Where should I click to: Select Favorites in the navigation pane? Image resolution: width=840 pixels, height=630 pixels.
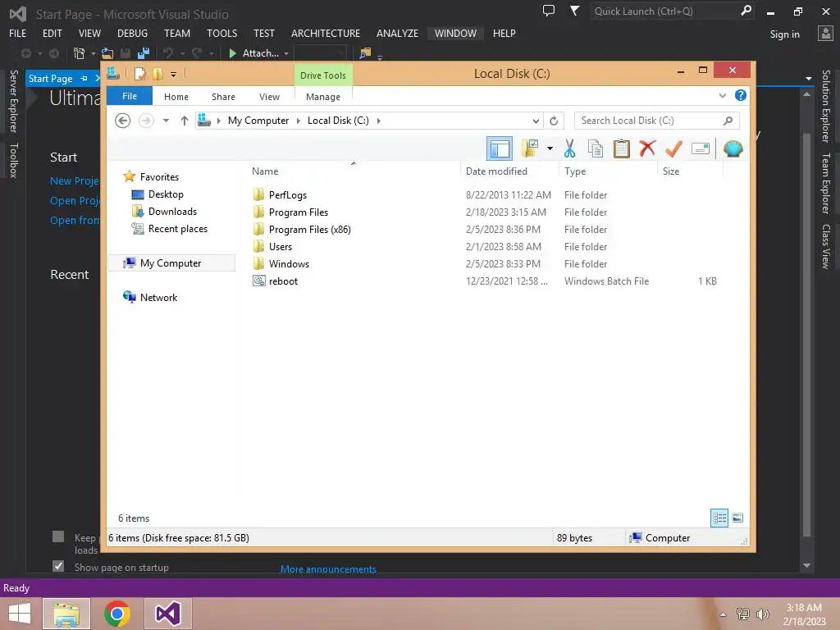159,177
